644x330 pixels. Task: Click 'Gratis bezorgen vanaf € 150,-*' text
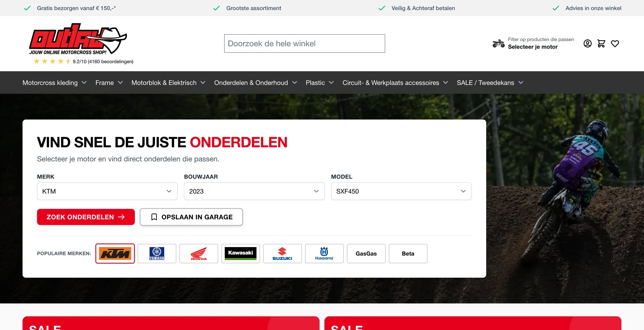pyautogui.click(x=76, y=8)
